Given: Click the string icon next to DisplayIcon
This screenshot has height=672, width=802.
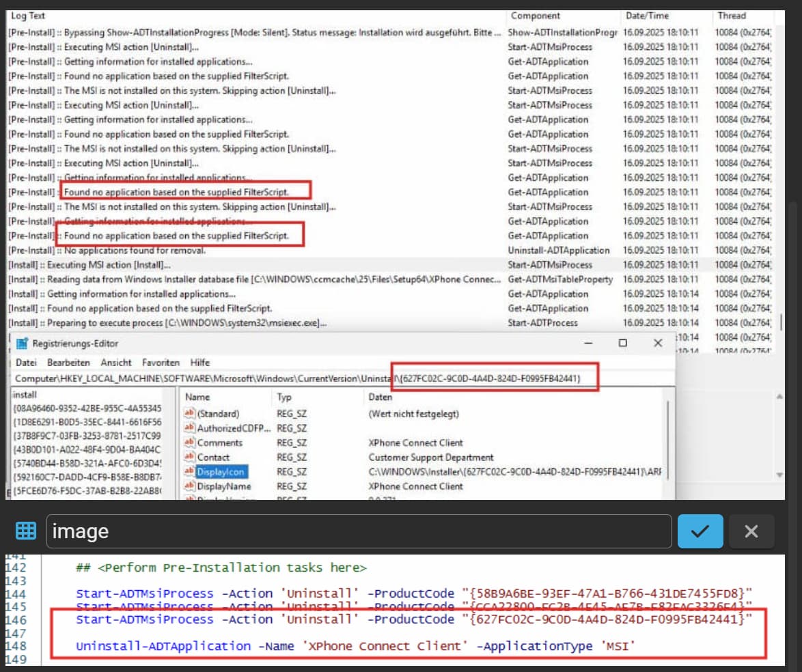Looking at the screenshot, I should point(189,471).
